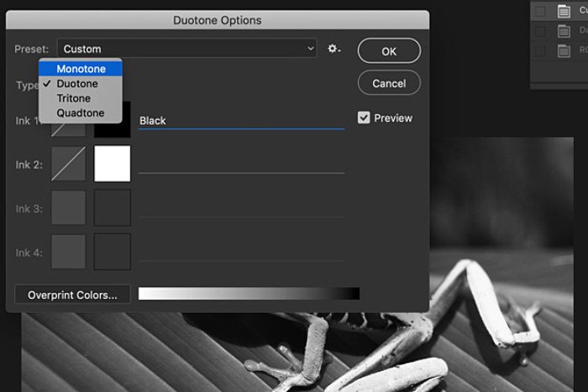Tick the checkbox in the second panel row
This screenshot has height=392, width=588.
click(541, 31)
